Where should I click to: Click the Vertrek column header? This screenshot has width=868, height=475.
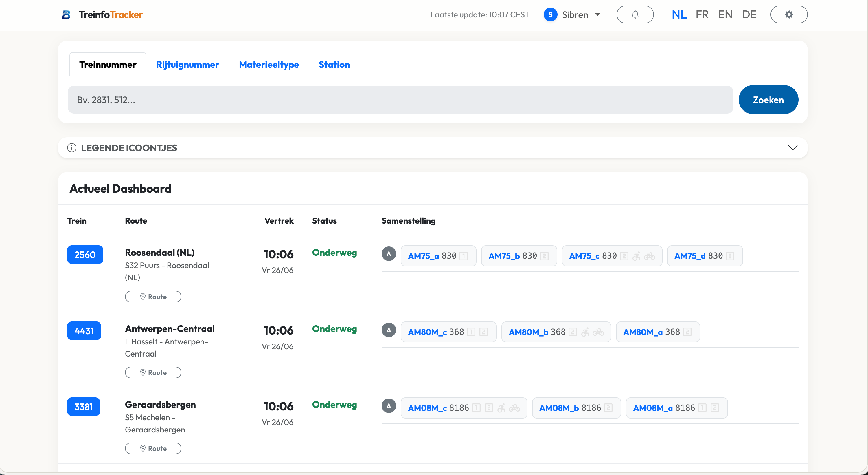279,221
